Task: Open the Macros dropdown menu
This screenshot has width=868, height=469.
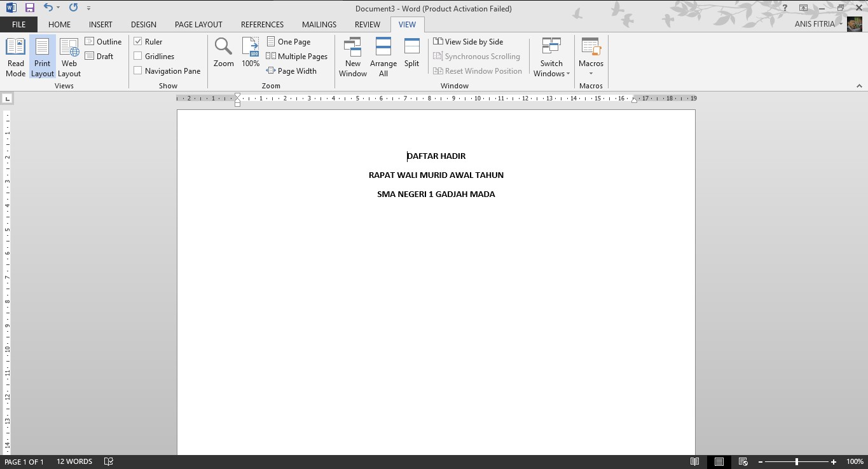Action: 591,57
